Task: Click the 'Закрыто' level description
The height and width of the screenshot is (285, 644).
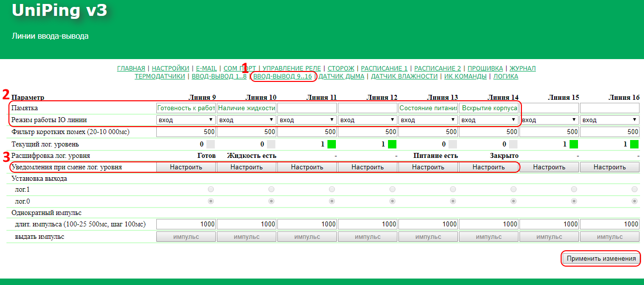Action: pos(504,155)
